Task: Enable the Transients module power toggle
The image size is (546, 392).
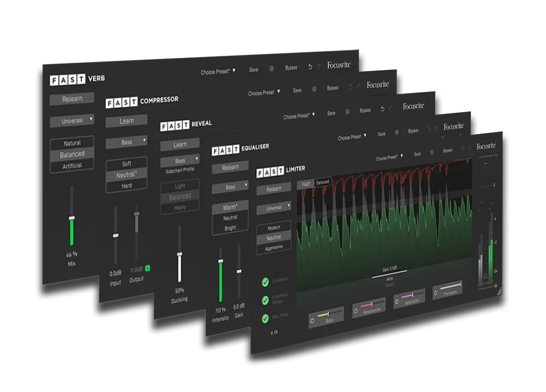Action: pos(435,293)
